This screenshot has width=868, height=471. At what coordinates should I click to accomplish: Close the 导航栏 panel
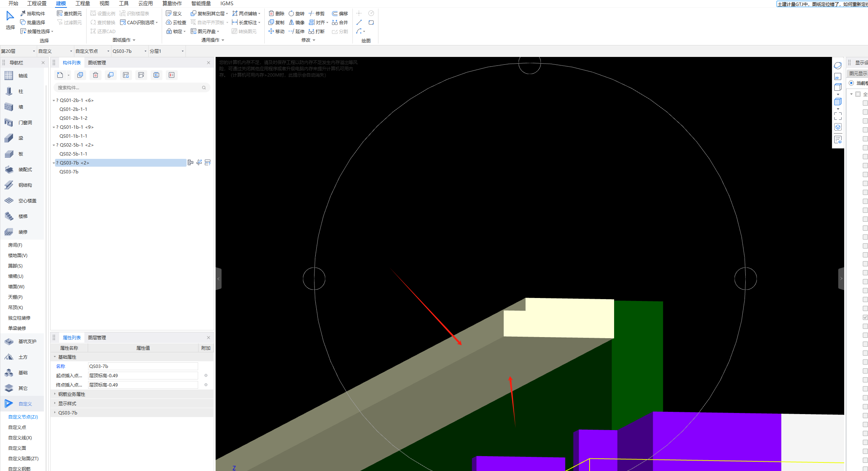coord(43,63)
